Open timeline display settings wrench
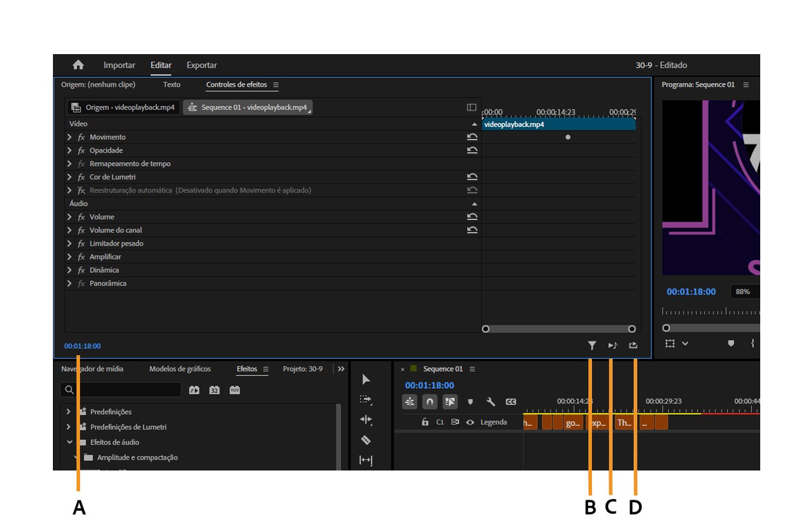 click(490, 402)
